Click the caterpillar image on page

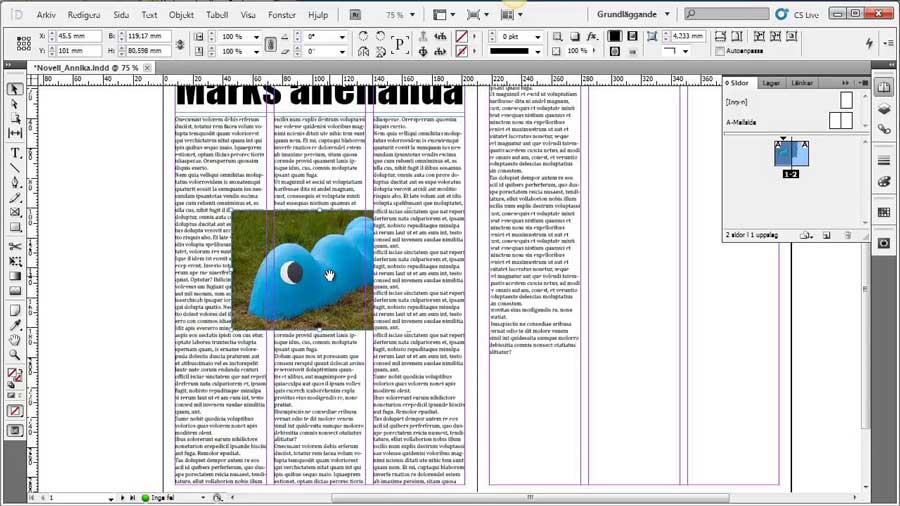[302, 270]
